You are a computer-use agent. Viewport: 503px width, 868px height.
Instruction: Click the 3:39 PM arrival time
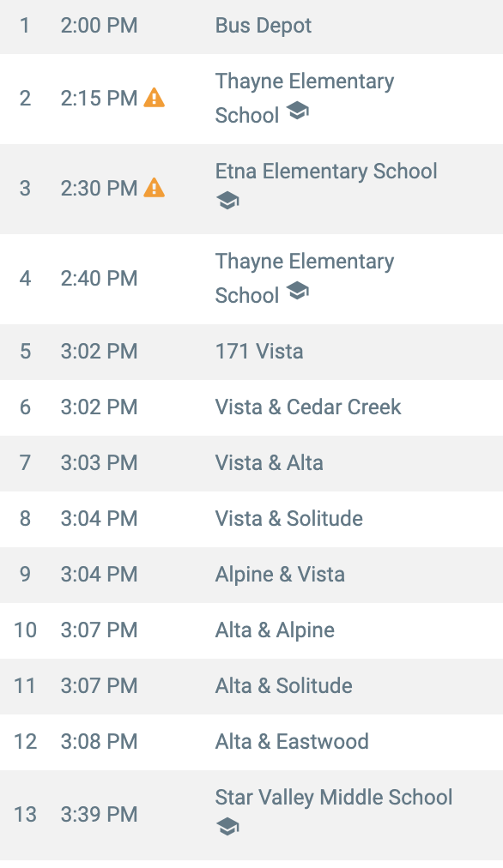click(x=100, y=814)
